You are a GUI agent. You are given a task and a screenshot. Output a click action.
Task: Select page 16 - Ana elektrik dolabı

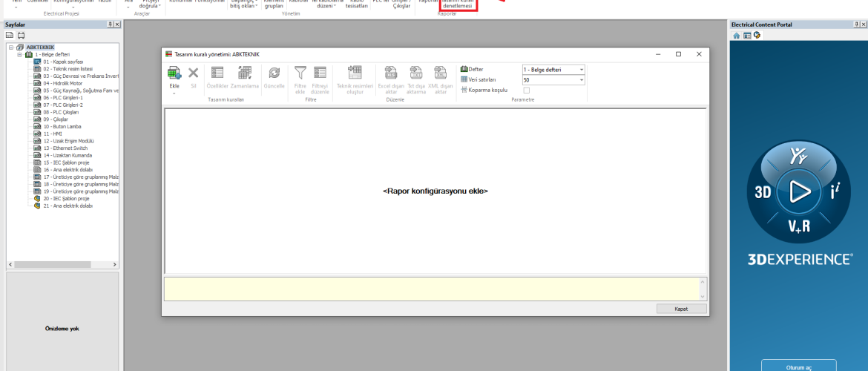(68, 170)
